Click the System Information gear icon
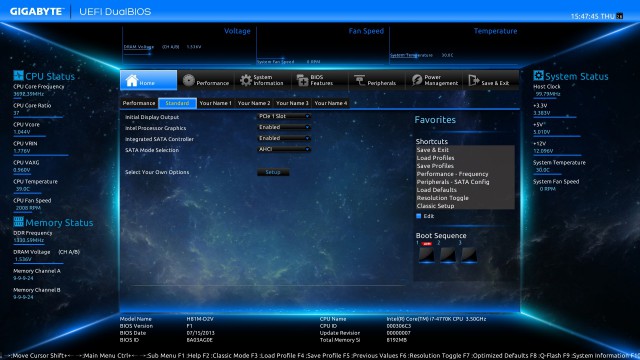This screenshot has width=640, height=360. pos(245,80)
